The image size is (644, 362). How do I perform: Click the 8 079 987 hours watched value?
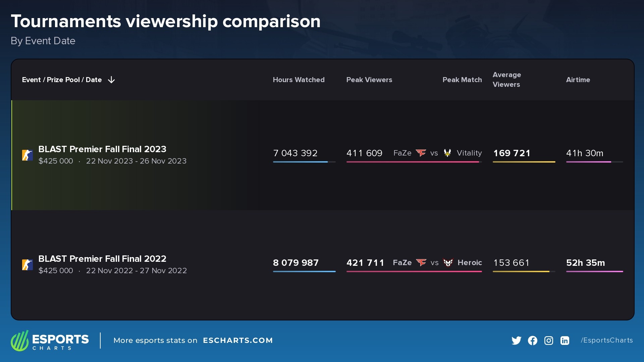click(x=296, y=263)
